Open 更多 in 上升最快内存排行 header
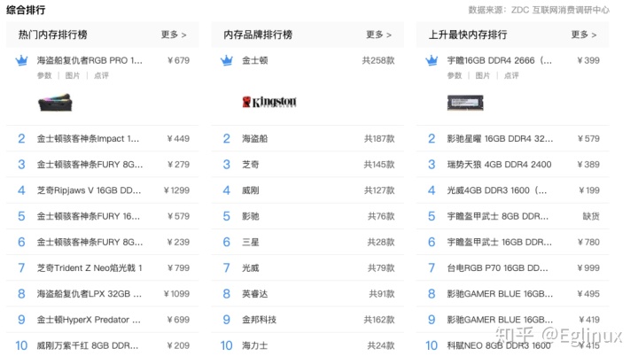 pyautogui.click(x=584, y=35)
